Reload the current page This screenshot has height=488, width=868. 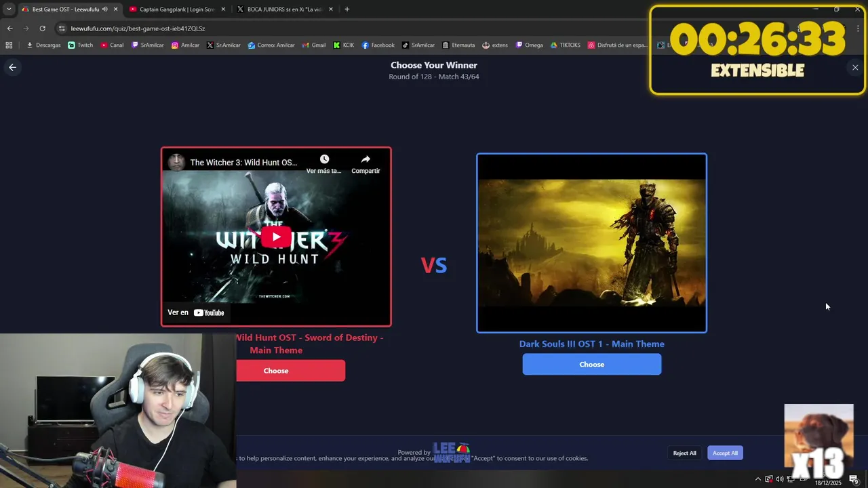point(42,28)
